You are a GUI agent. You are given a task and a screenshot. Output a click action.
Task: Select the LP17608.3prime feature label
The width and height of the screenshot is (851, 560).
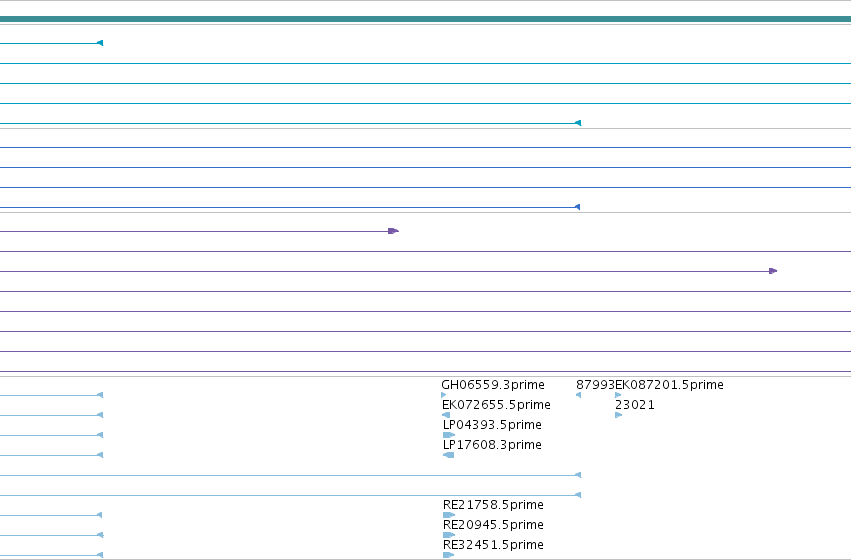click(x=492, y=445)
